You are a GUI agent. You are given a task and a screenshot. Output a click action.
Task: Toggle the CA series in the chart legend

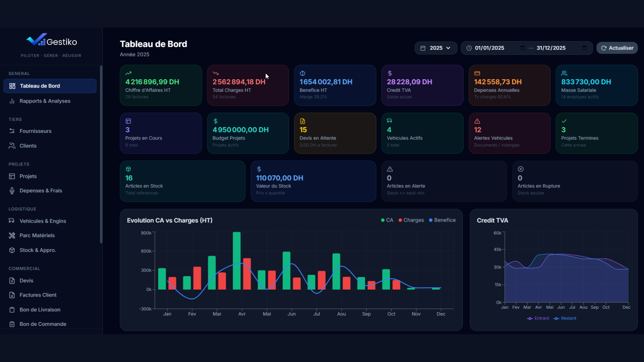click(x=387, y=220)
